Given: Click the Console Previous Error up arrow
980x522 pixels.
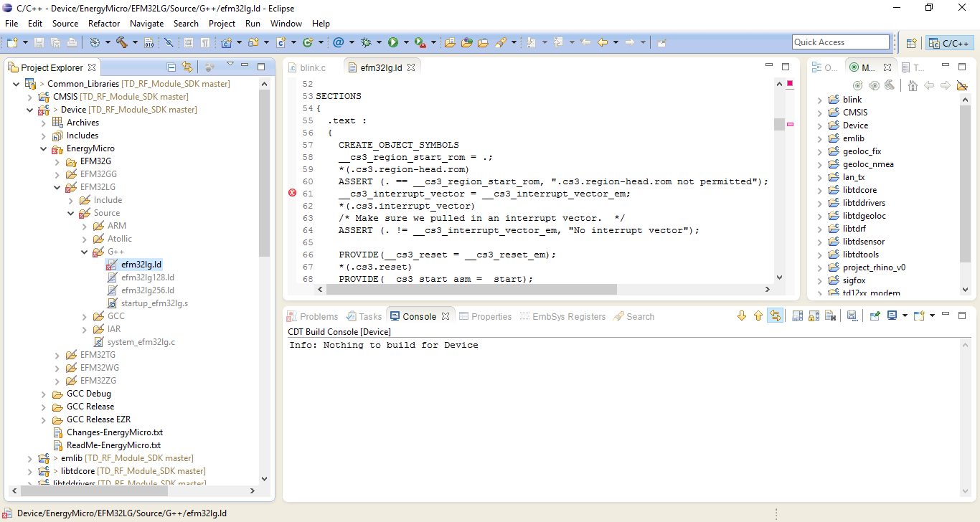Looking at the screenshot, I should pos(758,315).
